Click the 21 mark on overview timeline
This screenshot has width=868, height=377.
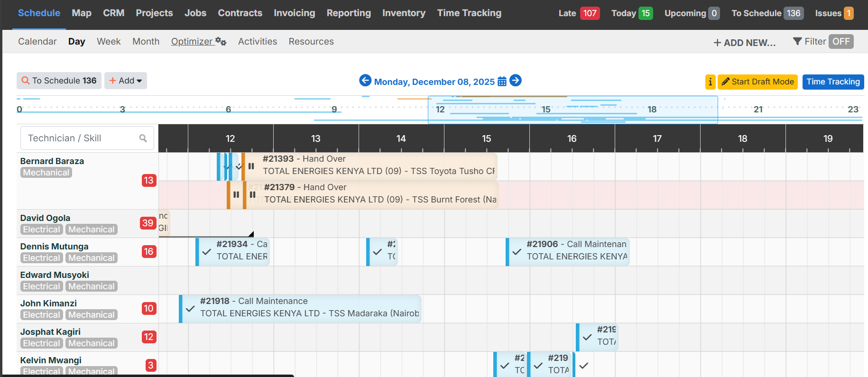pos(758,110)
